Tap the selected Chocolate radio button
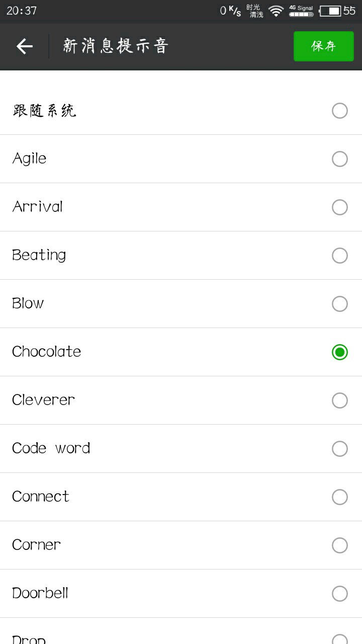Screen dimensions: 362x644 [x=340, y=352]
